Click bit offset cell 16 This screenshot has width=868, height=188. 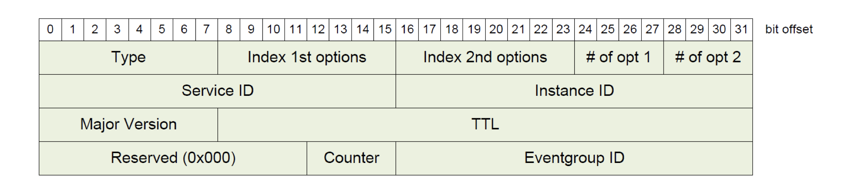pyautogui.click(x=407, y=30)
